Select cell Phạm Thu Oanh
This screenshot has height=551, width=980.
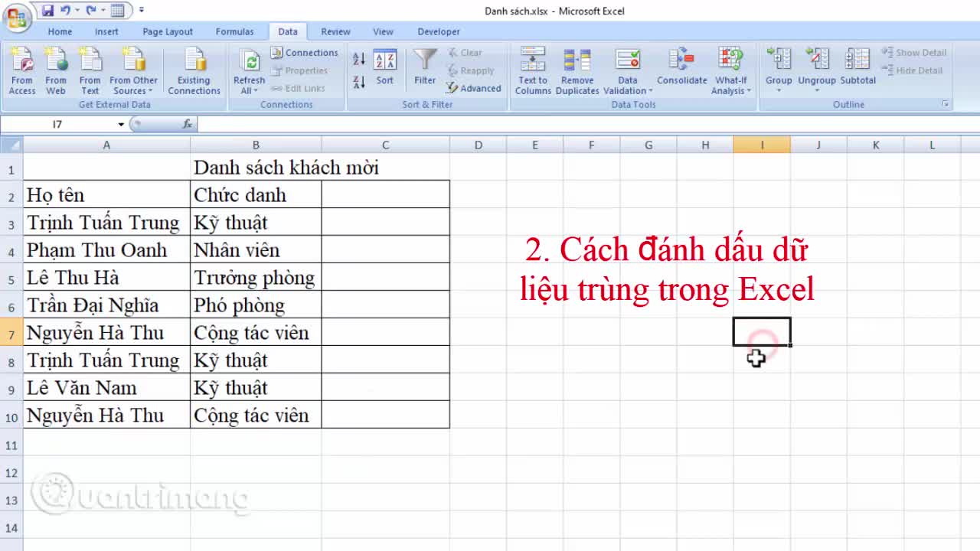coord(106,250)
